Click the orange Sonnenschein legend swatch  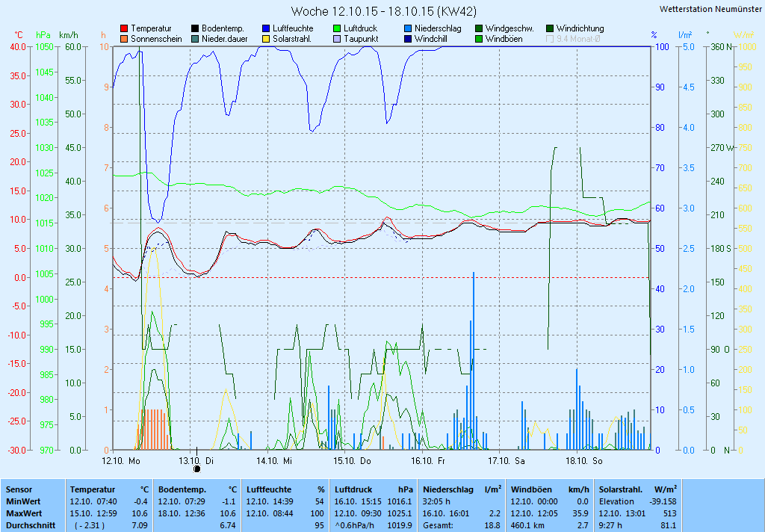[124, 39]
